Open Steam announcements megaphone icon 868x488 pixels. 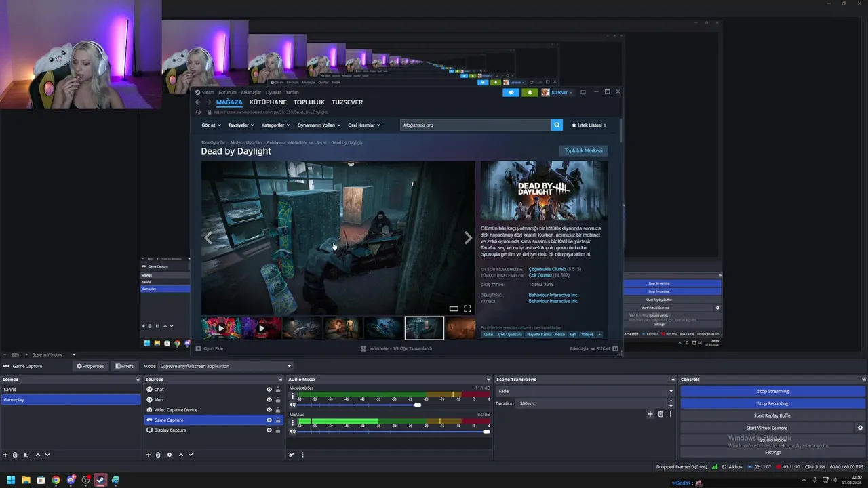click(511, 92)
